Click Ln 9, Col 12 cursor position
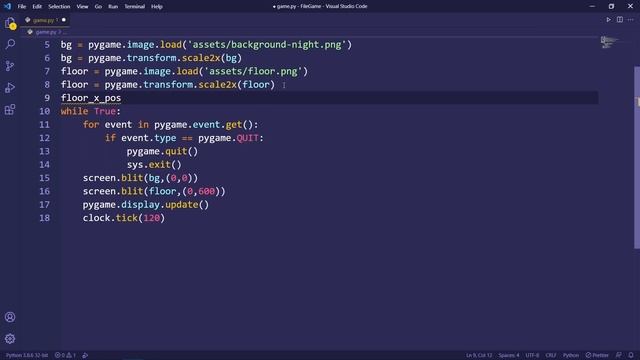The width and height of the screenshot is (640, 360). (x=479, y=355)
